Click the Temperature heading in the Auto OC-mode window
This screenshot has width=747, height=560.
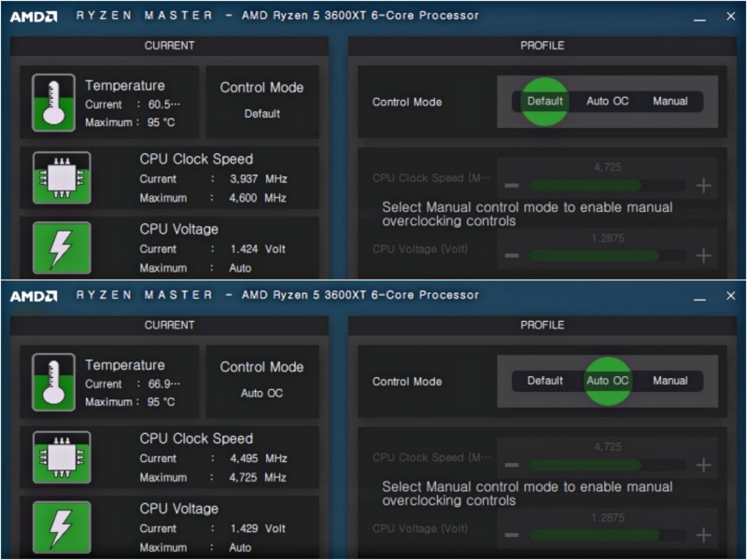125,365
